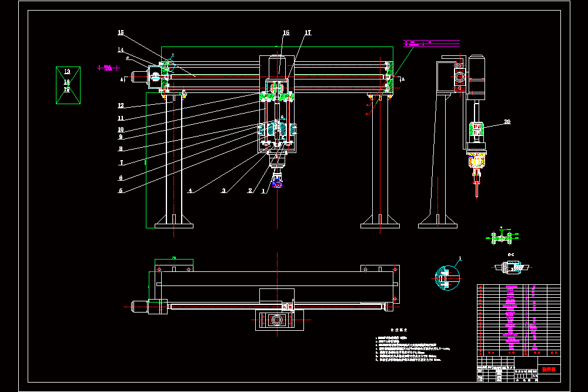Select the cyan circular detail view labeled I

(447, 278)
